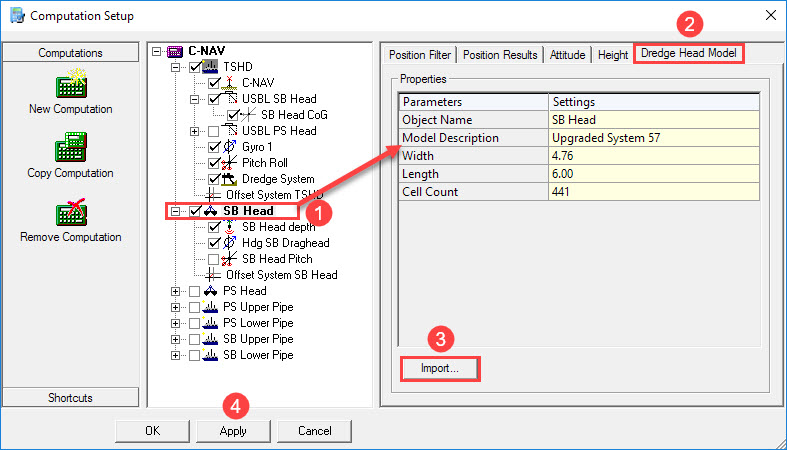Screen dimensions: 787x450
Task: Click the PS Lower Pipe icon
Action: click(210, 323)
